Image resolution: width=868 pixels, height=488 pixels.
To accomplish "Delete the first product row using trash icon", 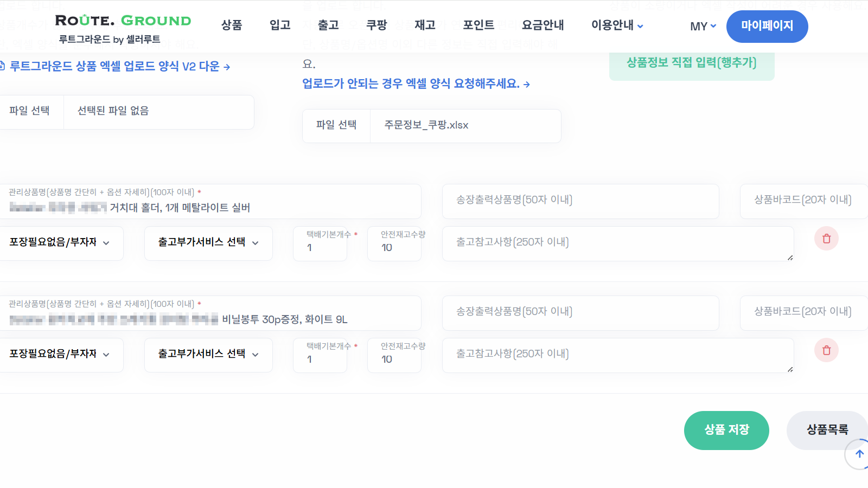I will 826,239.
